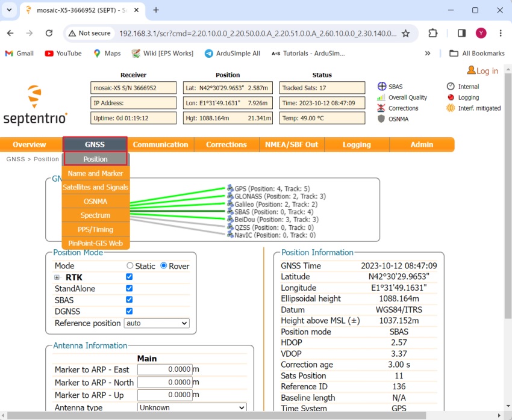Uncheck the StandAlone checkbox
Screen dimensions: 512x420
tap(129, 288)
